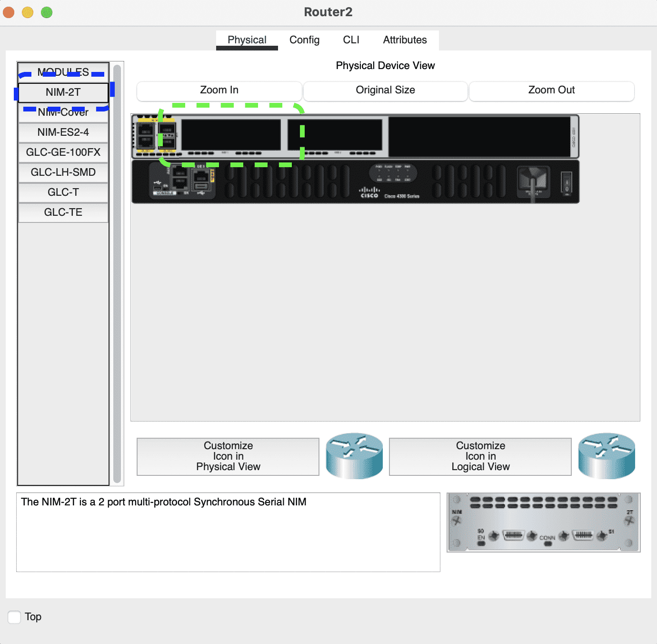
Task: Click the Zoom Out button
Action: coord(552,91)
